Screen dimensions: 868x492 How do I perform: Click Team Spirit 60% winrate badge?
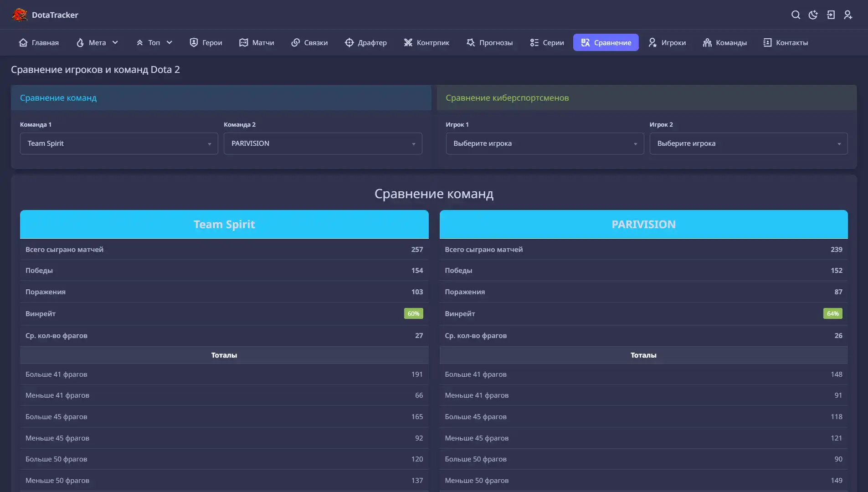(413, 313)
